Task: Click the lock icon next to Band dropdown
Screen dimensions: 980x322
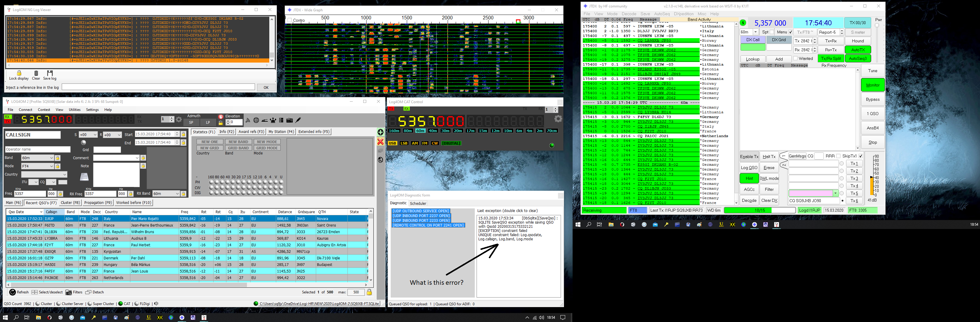Action: (58, 158)
